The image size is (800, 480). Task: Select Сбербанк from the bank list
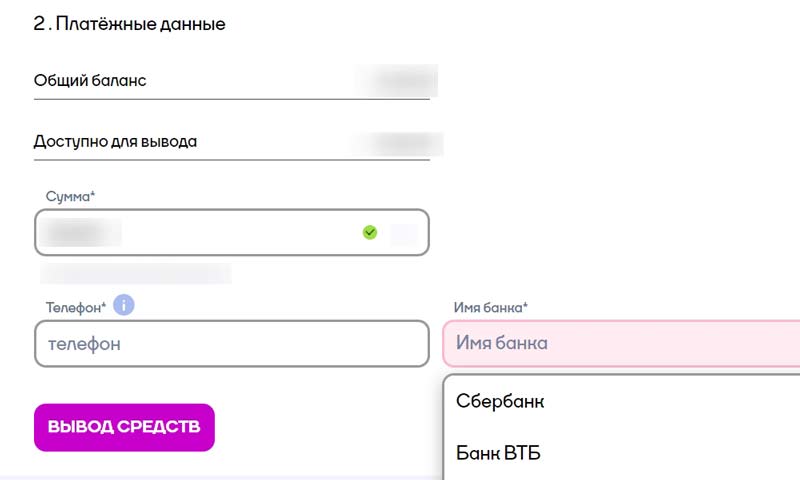tap(500, 401)
